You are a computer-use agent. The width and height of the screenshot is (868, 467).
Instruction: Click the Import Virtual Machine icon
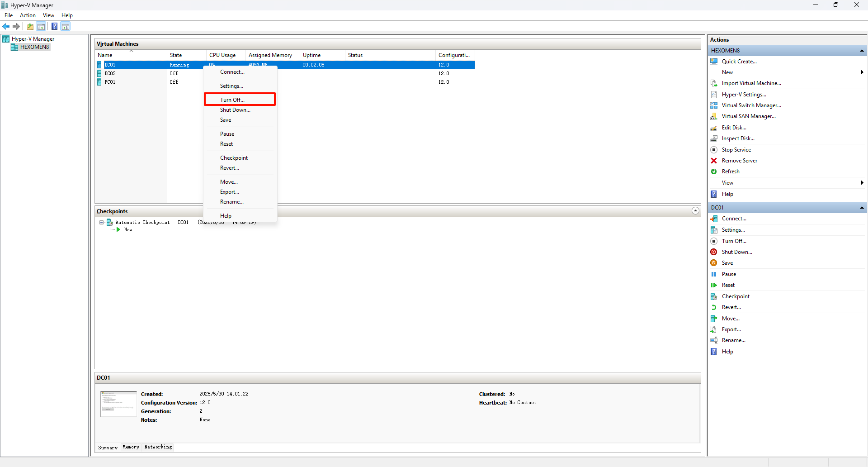point(714,83)
